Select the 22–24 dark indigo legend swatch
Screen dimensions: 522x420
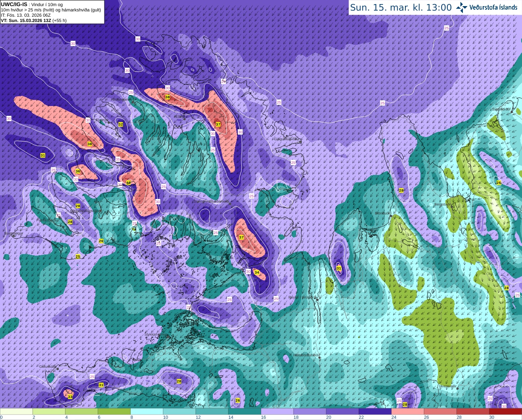tap(375, 411)
